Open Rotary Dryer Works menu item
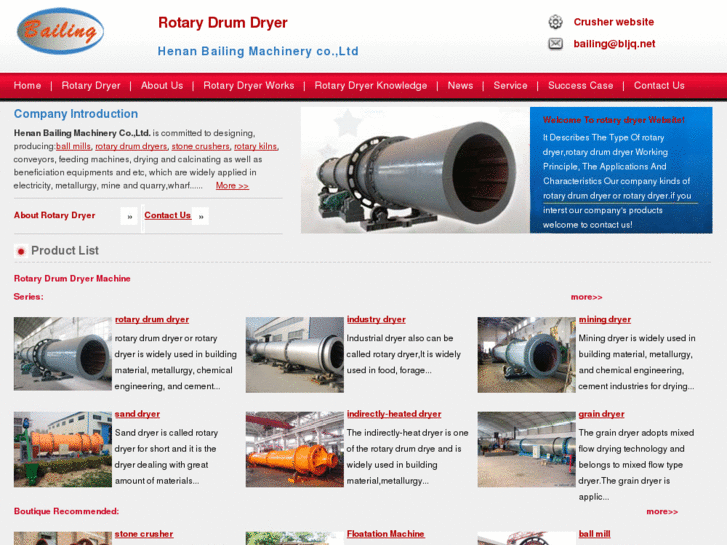This screenshot has width=727, height=545. 249,85
